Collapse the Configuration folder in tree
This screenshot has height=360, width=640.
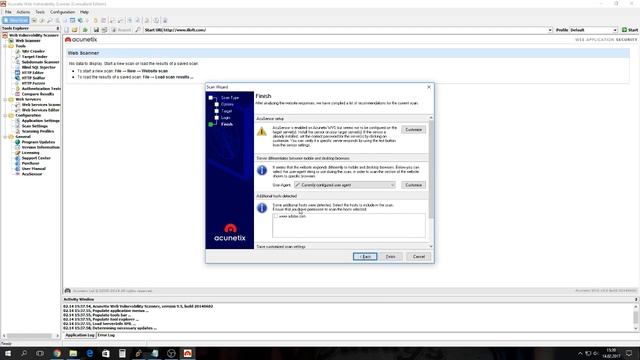5,116
